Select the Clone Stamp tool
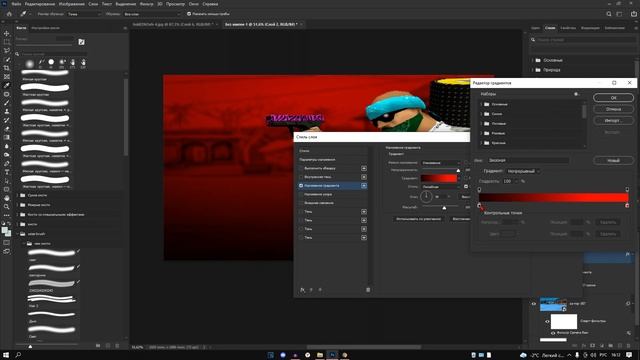Image resolution: width=640 pixels, height=360 pixels. coord(7,111)
